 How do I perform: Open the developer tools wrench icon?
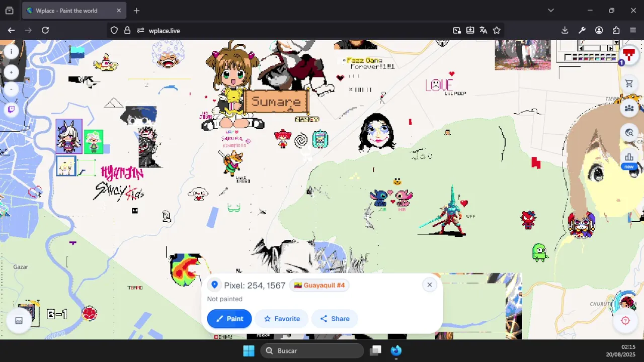(582, 31)
